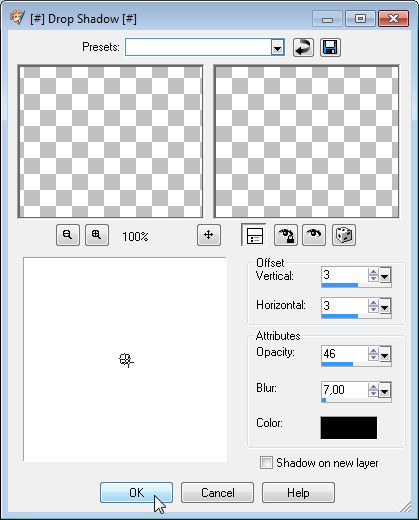Toggle the Auto proof eye with lock
The width and height of the screenshot is (419, 520).
[x=286, y=235]
